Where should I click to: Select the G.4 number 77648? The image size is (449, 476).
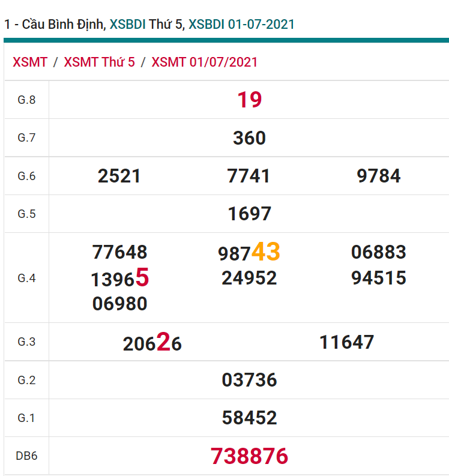click(x=119, y=252)
